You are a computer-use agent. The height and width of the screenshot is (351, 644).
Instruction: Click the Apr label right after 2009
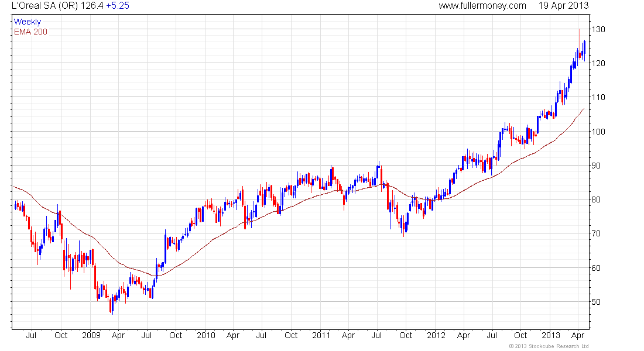(118, 335)
